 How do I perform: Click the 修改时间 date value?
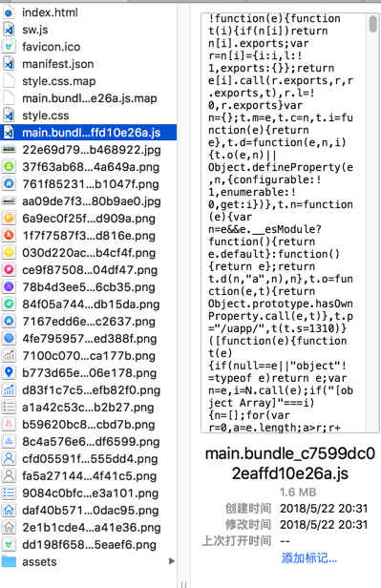tap(324, 525)
